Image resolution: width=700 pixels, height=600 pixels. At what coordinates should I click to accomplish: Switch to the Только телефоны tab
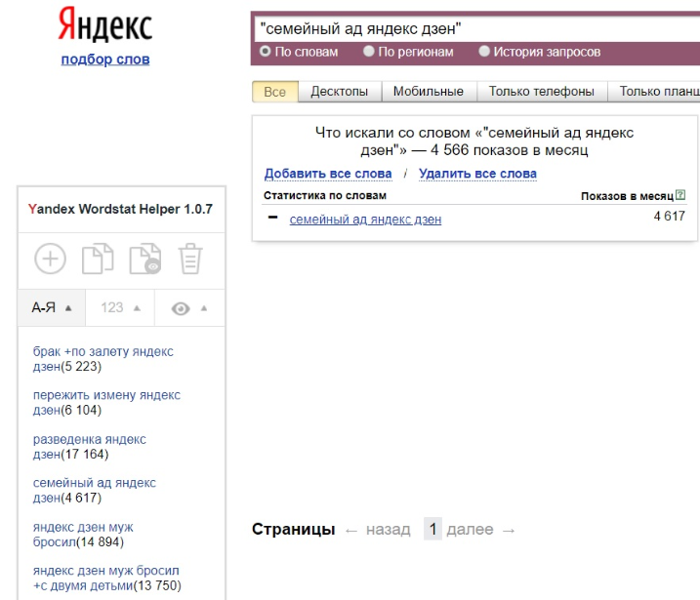coord(542,92)
